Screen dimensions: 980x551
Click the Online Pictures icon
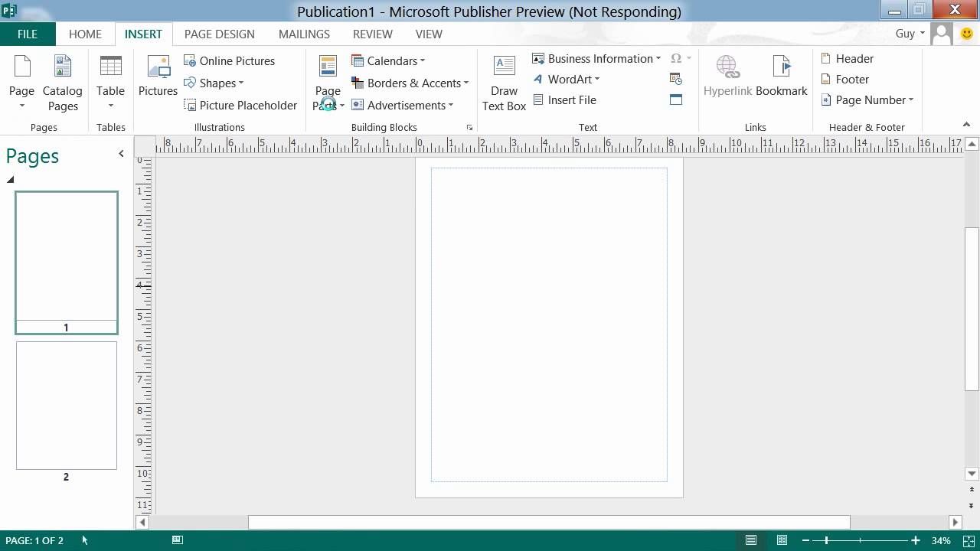pyautogui.click(x=229, y=61)
